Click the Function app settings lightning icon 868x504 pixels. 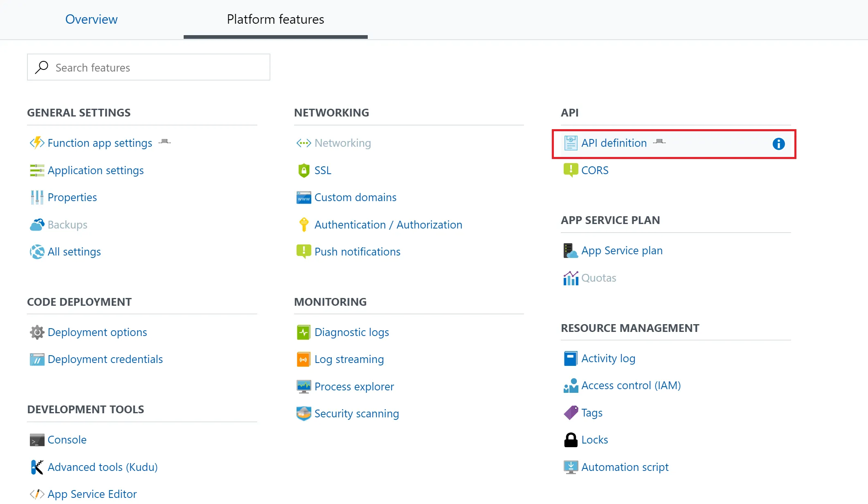pos(37,143)
